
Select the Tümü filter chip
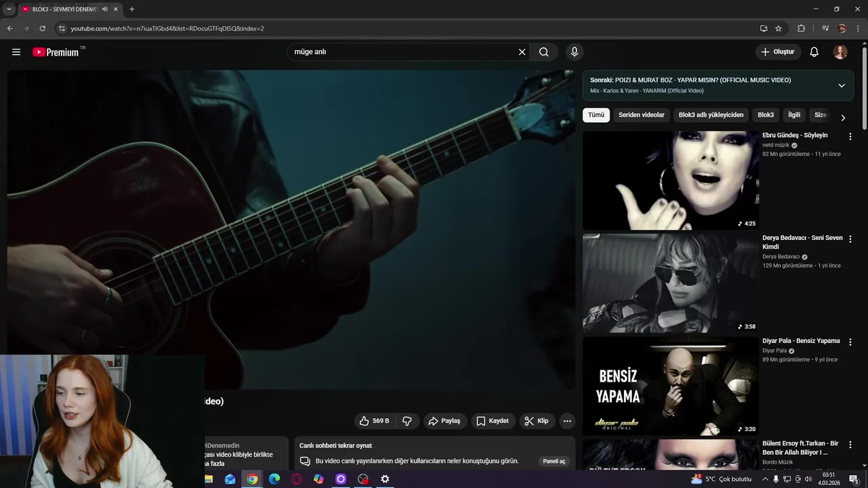pyautogui.click(x=596, y=115)
